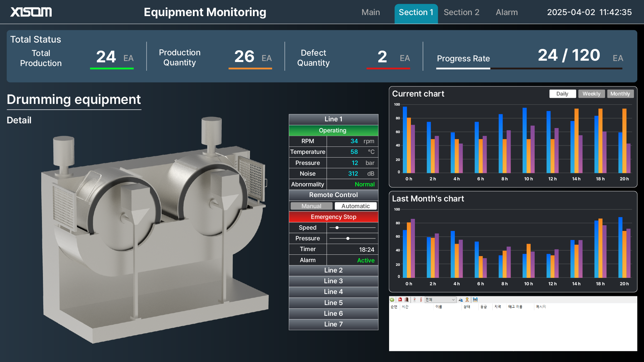The height and width of the screenshot is (362, 644).
Task: Switch Current chart to Monthly view
Action: 620,94
